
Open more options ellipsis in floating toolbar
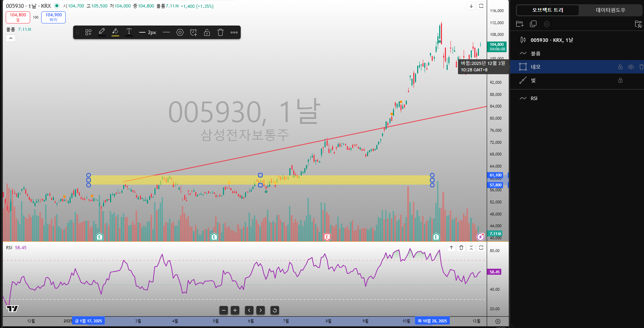234,32
